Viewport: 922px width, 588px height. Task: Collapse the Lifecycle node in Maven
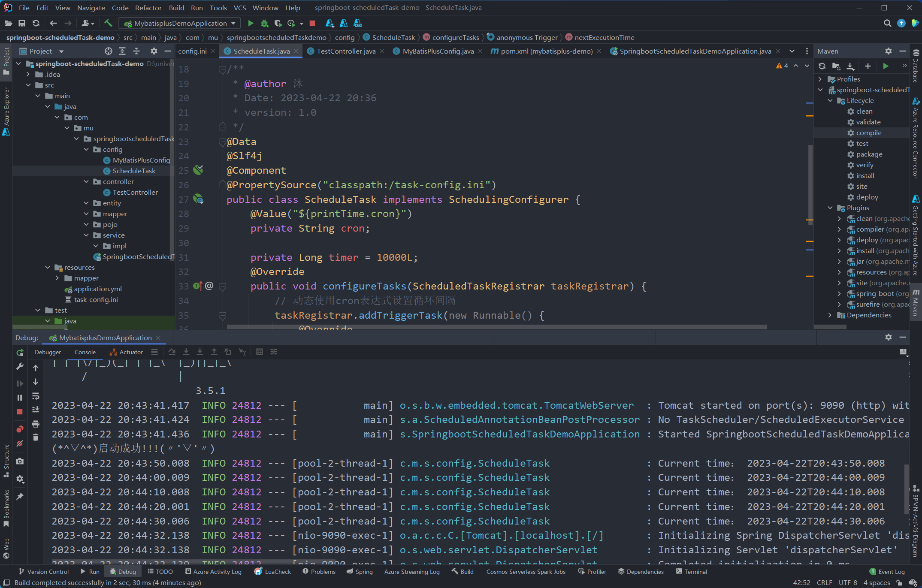tap(830, 100)
